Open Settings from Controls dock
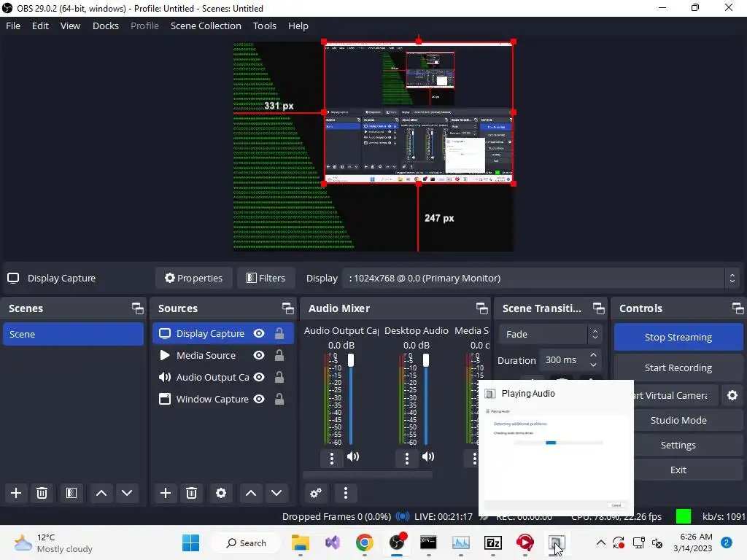Screen dimensions: 747x560 [x=678, y=445]
